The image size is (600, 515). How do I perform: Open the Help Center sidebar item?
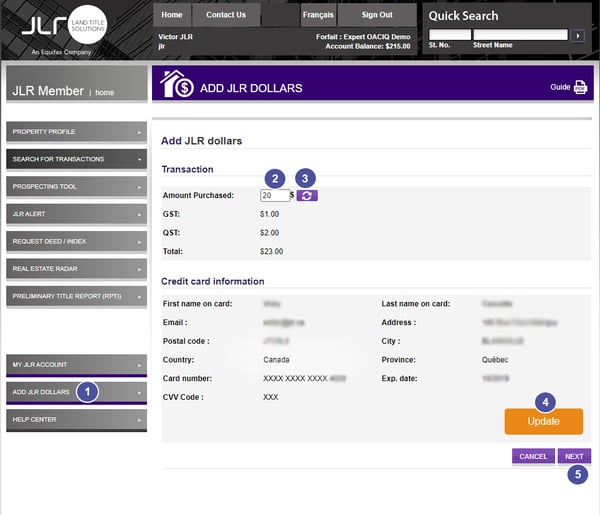pos(77,420)
